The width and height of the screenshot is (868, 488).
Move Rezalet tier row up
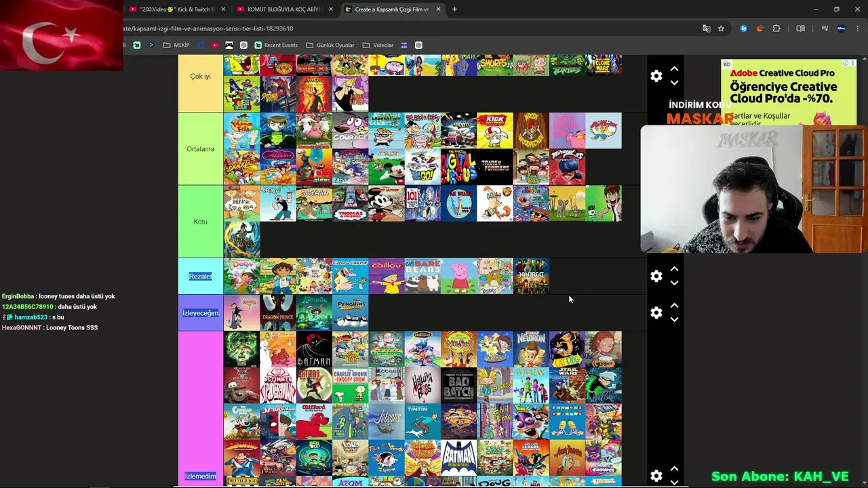click(674, 269)
